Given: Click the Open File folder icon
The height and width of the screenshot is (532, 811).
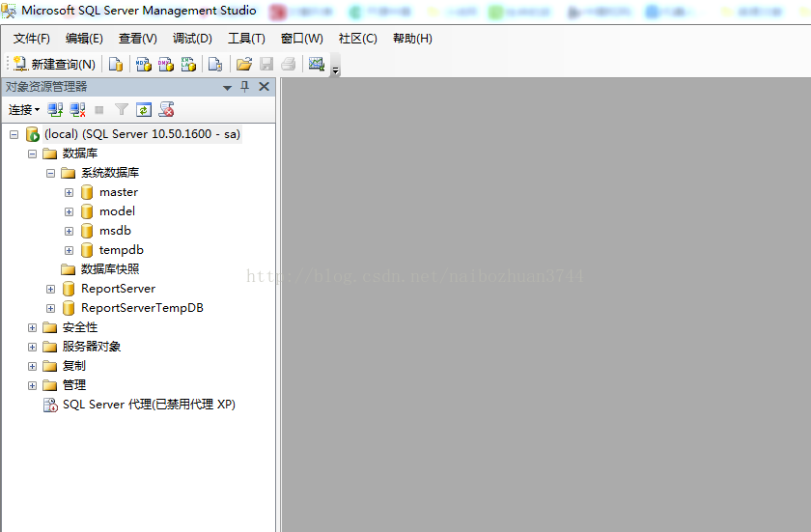Looking at the screenshot, I should pos(244,64).
